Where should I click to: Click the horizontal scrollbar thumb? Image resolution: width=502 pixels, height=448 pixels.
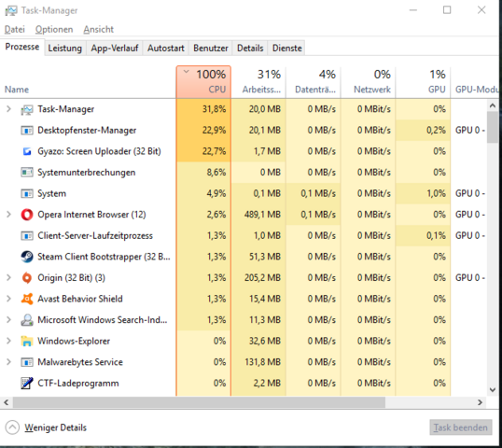pos(199,402)
